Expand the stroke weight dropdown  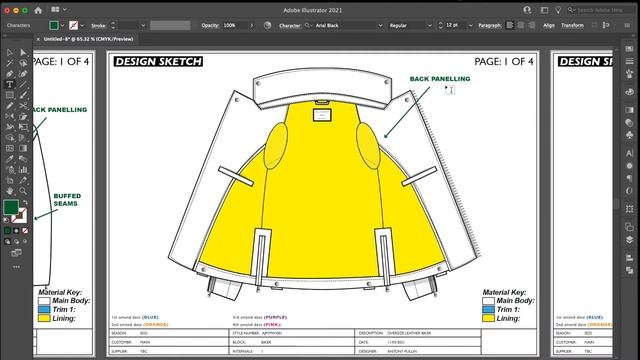pyautogui.click(x=143, y=25)
